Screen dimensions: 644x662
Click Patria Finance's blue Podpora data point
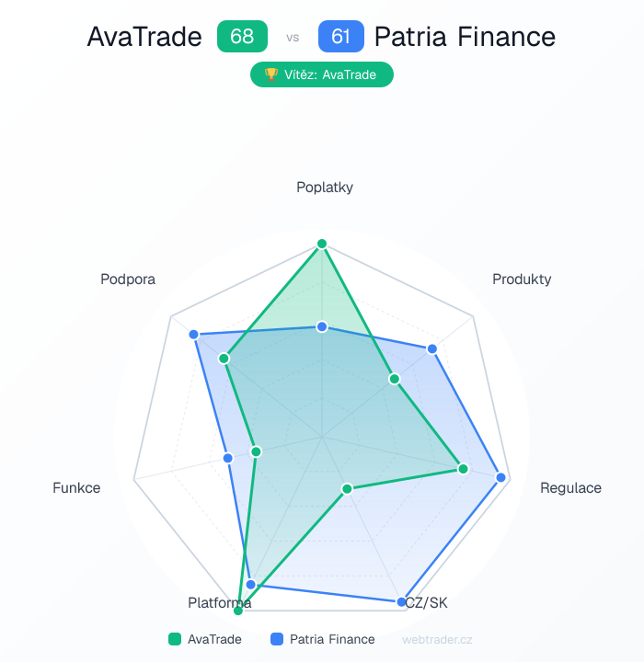pos(194,334)
